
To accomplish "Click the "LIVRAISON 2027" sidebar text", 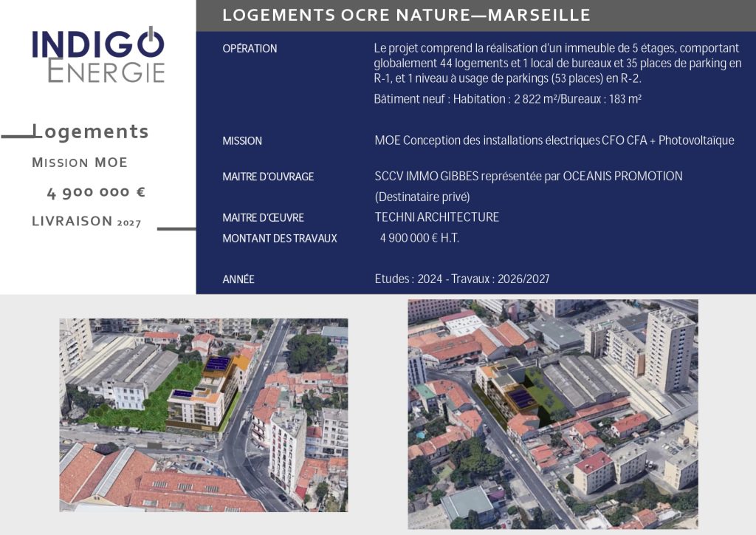I will (86, 221).
